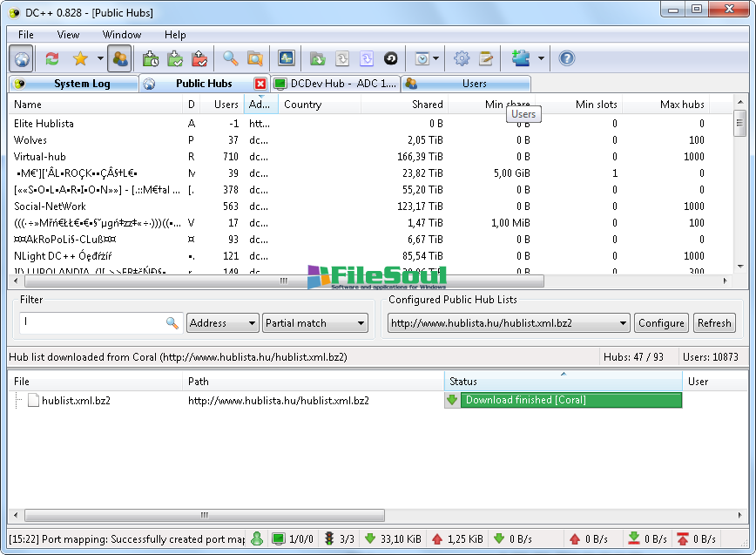Expand the Plugins dropdown arrow
The image size is (756, 555).
541,59
